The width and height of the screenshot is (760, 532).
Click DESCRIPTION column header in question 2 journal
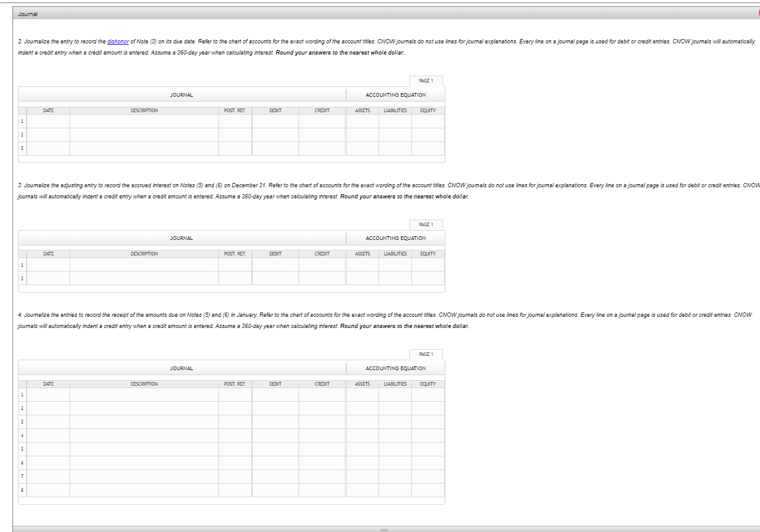144,110
